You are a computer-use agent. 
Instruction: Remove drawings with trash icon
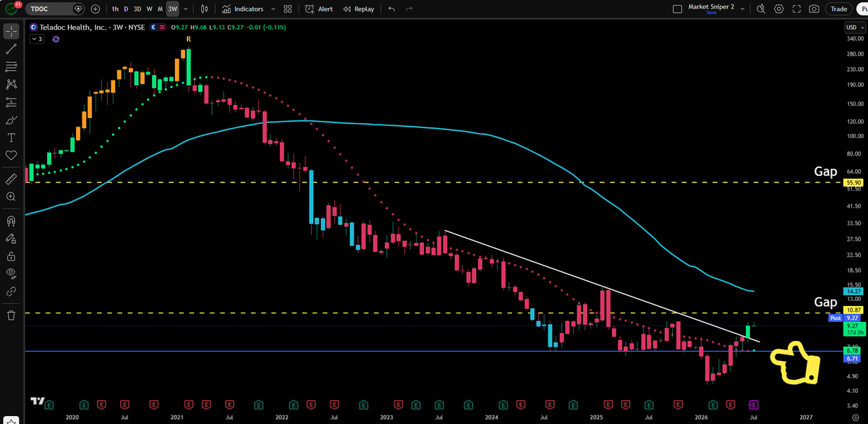point(11,315)
